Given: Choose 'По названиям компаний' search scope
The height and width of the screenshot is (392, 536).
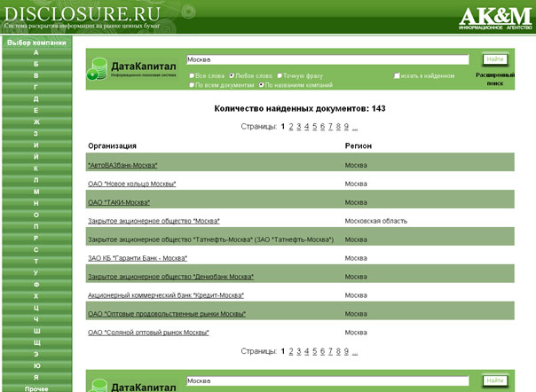Looking at the screenshot, I should pos(262,85).
